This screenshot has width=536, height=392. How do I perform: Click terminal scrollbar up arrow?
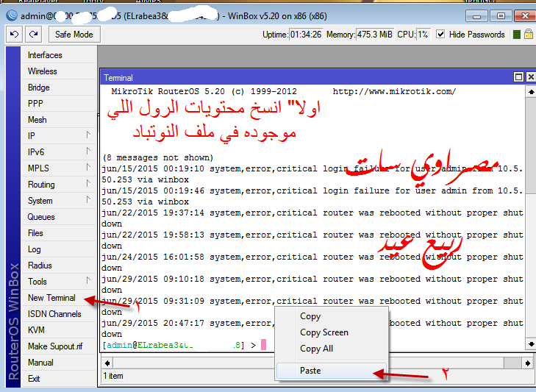click(x=531, y=92)
